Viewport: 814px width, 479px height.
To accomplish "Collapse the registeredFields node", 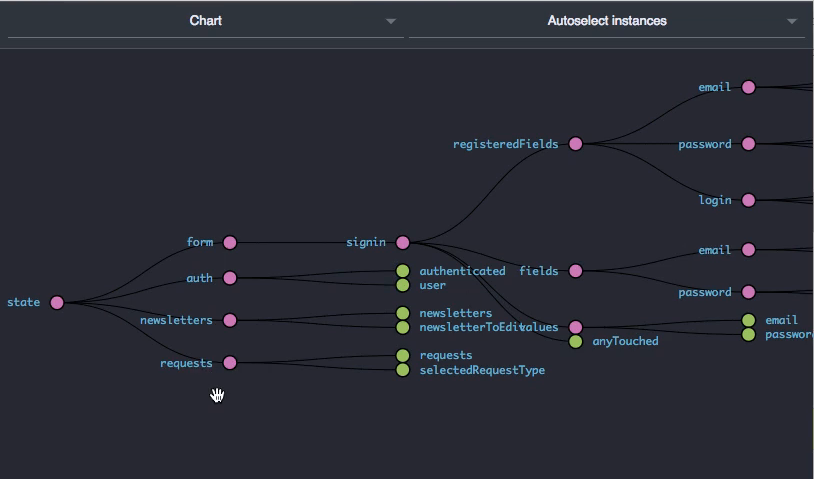I will [575, 144].
